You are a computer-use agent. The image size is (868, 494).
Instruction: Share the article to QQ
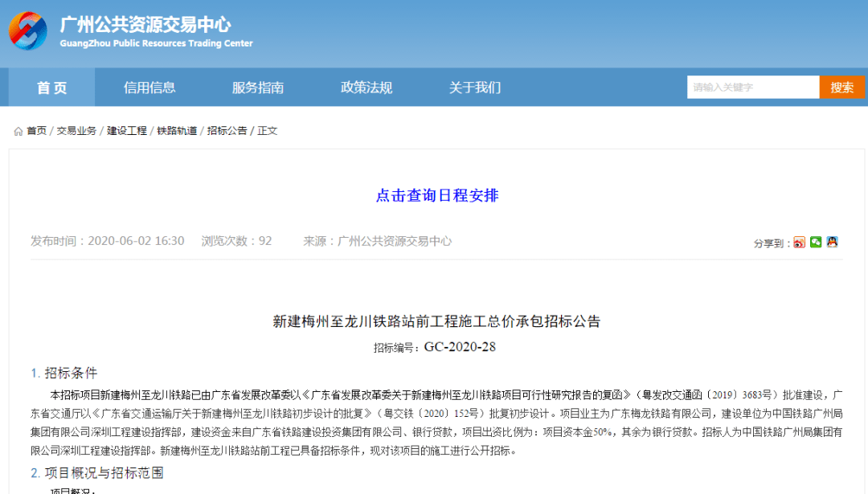click(832, 242)
